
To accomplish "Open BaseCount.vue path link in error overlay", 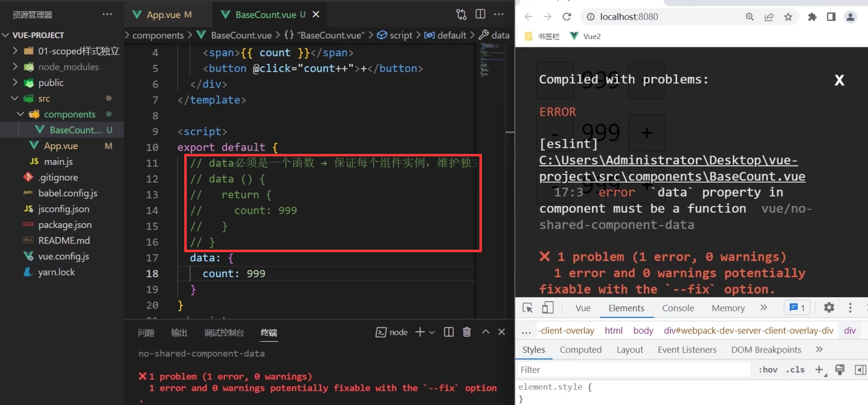I will pos(672,168).
